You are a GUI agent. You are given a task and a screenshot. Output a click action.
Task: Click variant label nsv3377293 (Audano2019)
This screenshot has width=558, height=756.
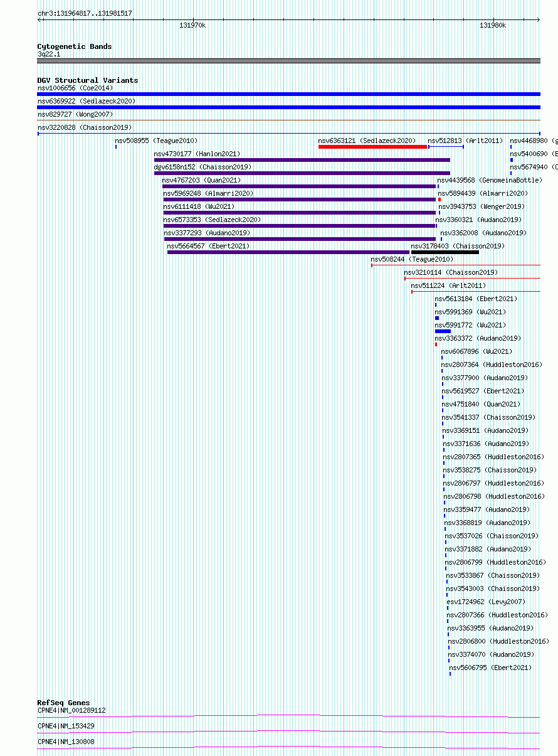tap(207, 233)
